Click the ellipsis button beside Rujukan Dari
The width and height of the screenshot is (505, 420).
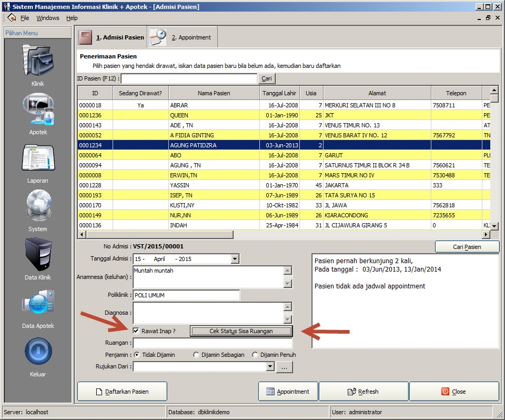click(x=285, y=367)
